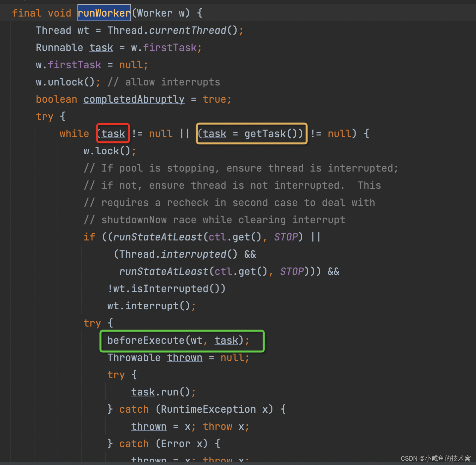Click 'w.firstTask = null;' line
The height and width of the screenshot is (465, 476).
(92, 65)
